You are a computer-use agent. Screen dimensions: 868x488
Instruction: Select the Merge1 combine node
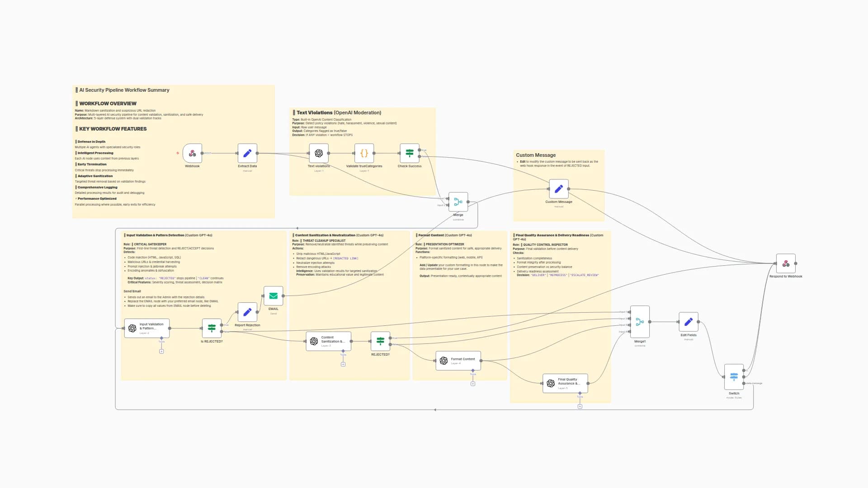coord(640,322)
